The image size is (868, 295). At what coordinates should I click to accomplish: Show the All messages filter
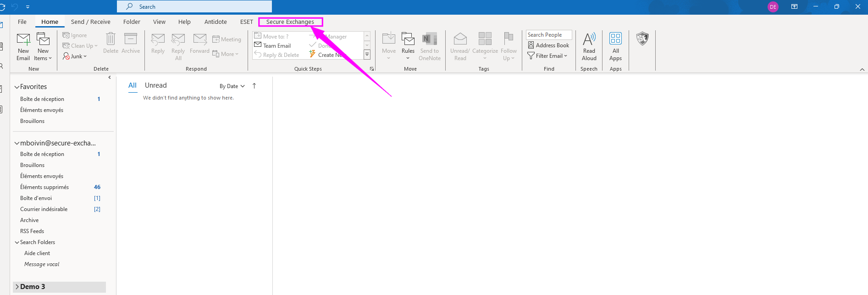coord(133,85)
